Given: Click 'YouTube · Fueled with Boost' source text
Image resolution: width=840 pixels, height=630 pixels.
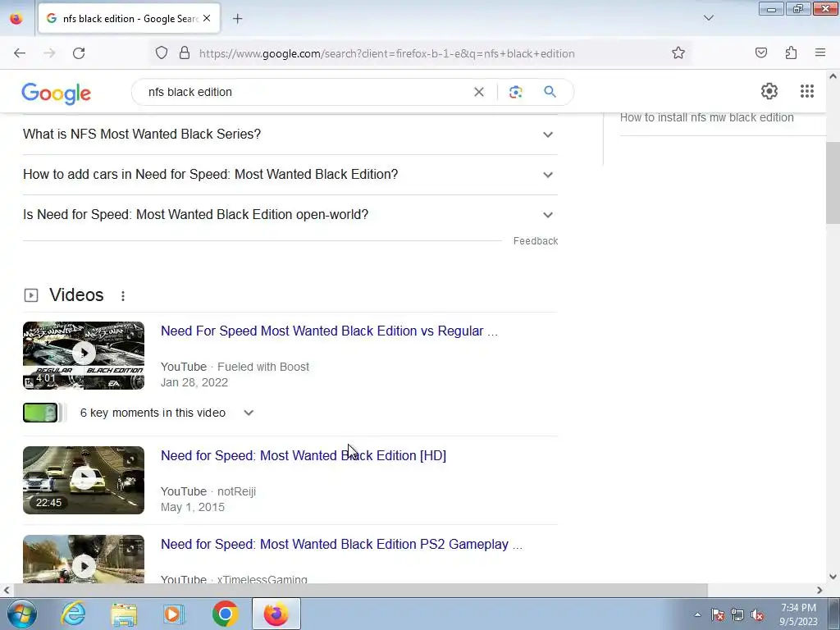Looking at the screenshot, I should coord(235,367).
